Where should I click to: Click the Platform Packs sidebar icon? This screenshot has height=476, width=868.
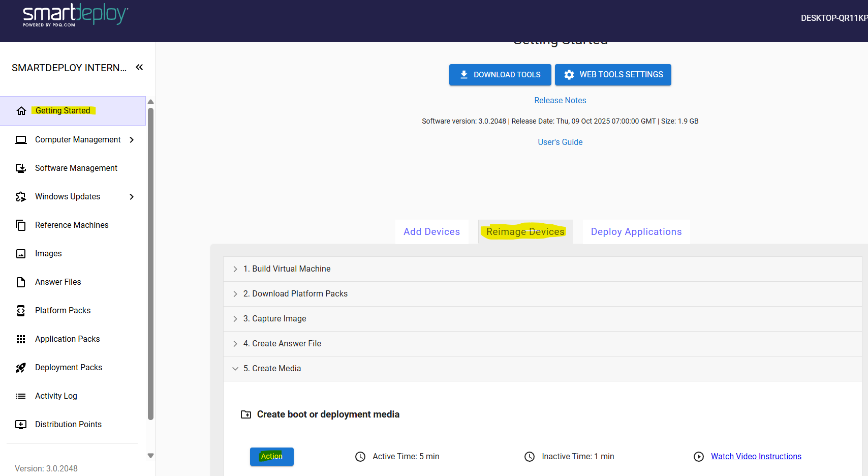point(21,311)
